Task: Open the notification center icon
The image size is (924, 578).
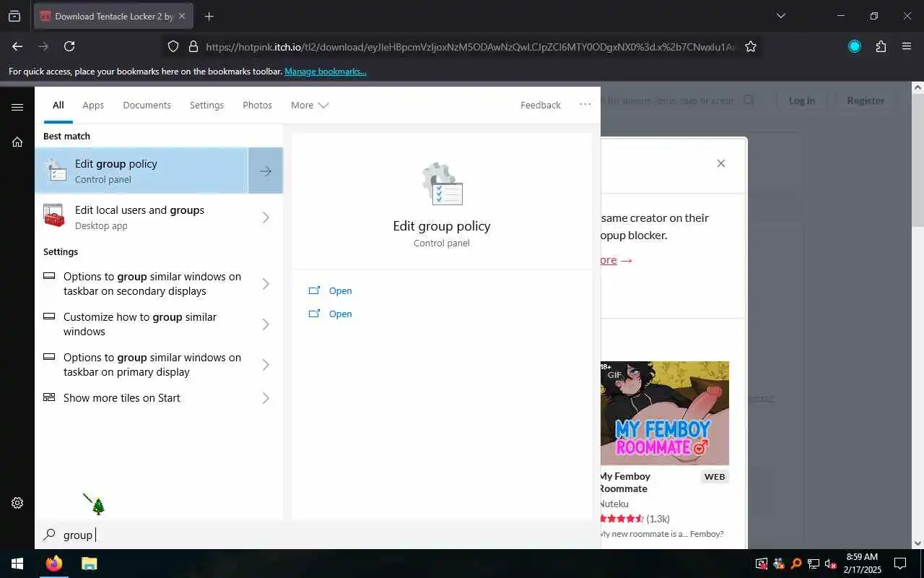Action: coord(900,564)
